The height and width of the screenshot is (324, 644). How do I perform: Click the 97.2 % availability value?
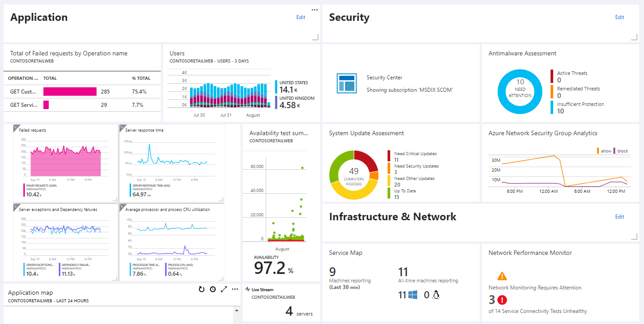(x=274, y=268)
